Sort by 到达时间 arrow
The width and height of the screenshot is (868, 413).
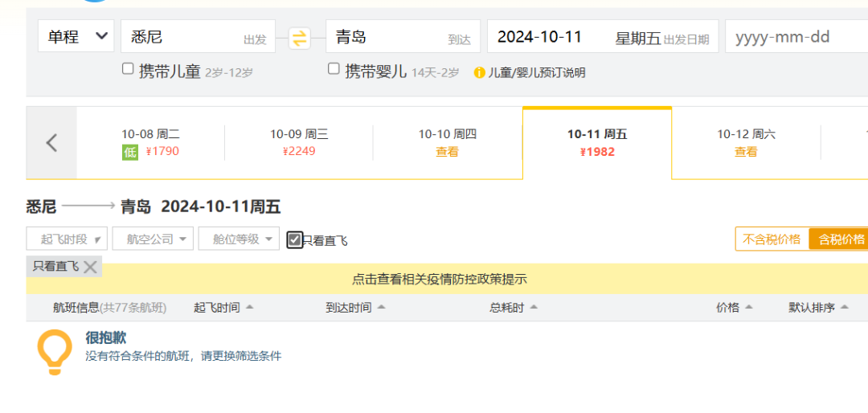click(x=381, y=307)
